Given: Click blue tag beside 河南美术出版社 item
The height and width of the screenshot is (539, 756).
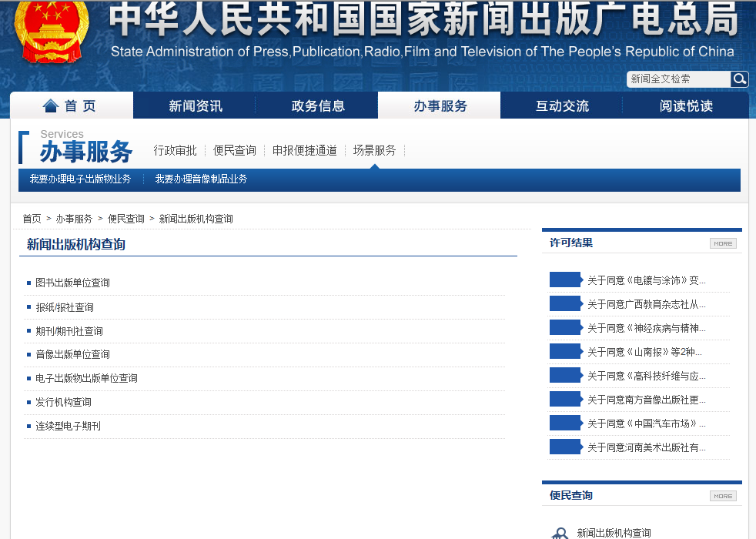Looking at the screenshot, I should tap(566, 447).
